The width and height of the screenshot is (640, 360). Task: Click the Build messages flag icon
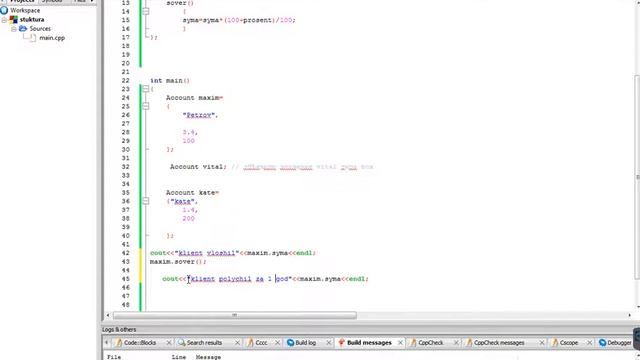pyautogui.click(x=341, y=343)
